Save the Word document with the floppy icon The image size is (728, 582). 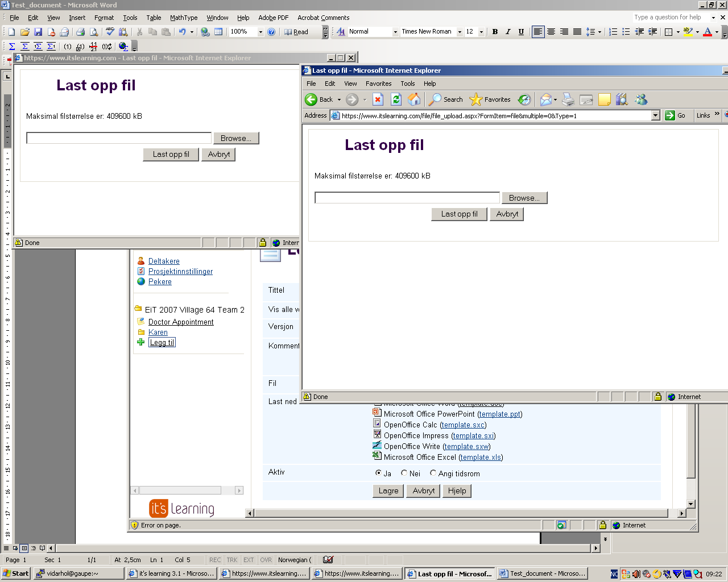coord(38,32)
